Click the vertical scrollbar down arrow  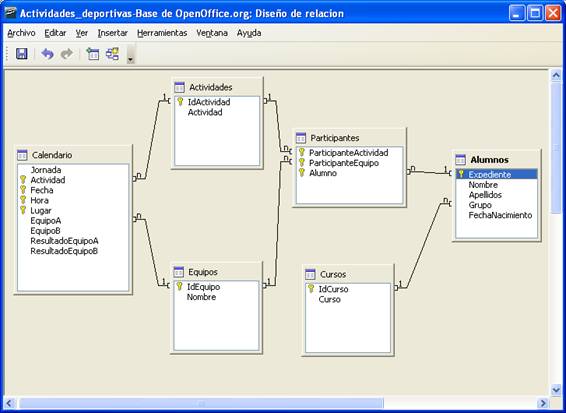tap(556, 390)
